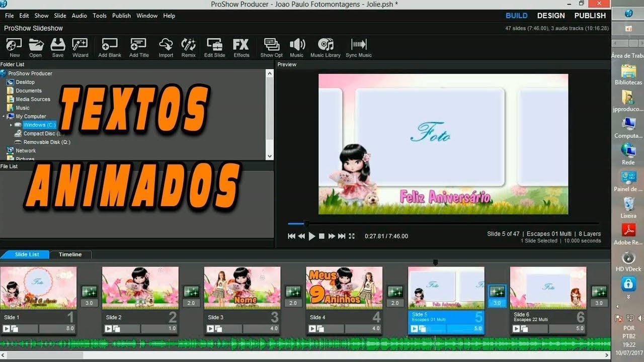Jump to the first slide in preview

[291, 236]
